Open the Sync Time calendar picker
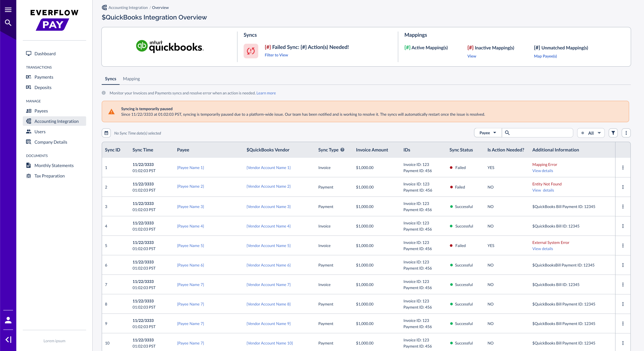The width and height of the screenshot is (644, 351). pyautogui.click(x=106, y=133)
